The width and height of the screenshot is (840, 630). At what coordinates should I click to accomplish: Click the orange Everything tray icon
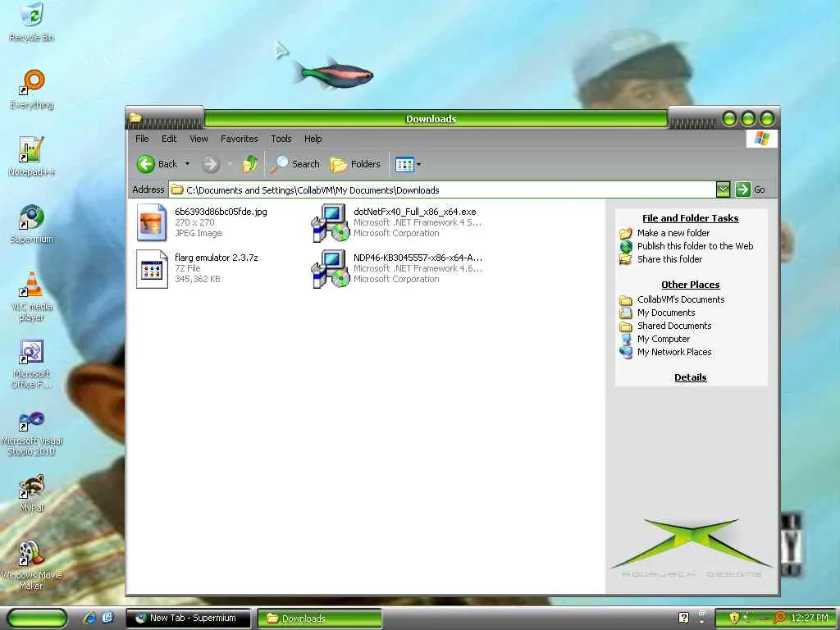pyautogui.click(x=780, y=618)
